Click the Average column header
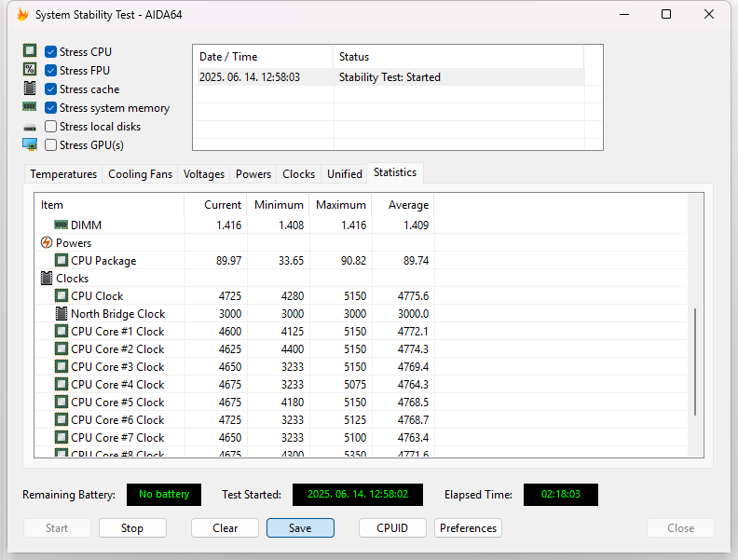This screenshot has height=560, width=738. click(x=403, y=205)
